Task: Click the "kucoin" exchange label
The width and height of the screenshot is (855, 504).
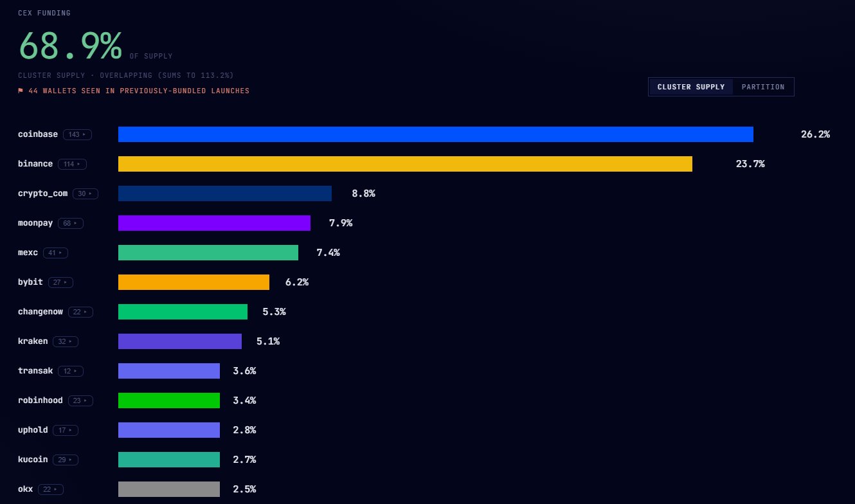Action: click(33, 460)
